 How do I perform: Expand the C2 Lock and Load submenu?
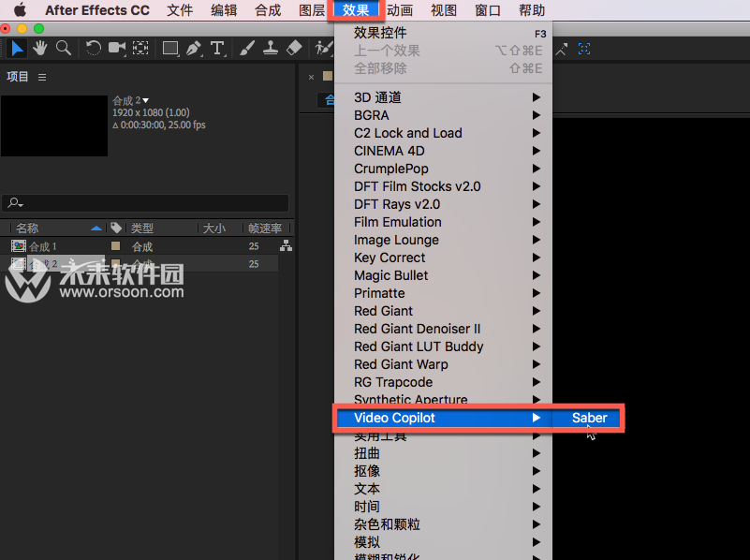point(444,133)
